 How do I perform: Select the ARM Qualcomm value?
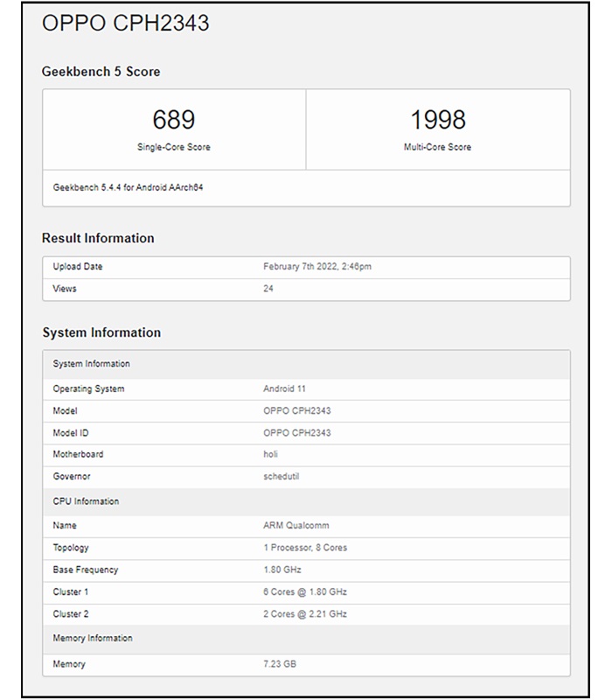pos(296,526)
